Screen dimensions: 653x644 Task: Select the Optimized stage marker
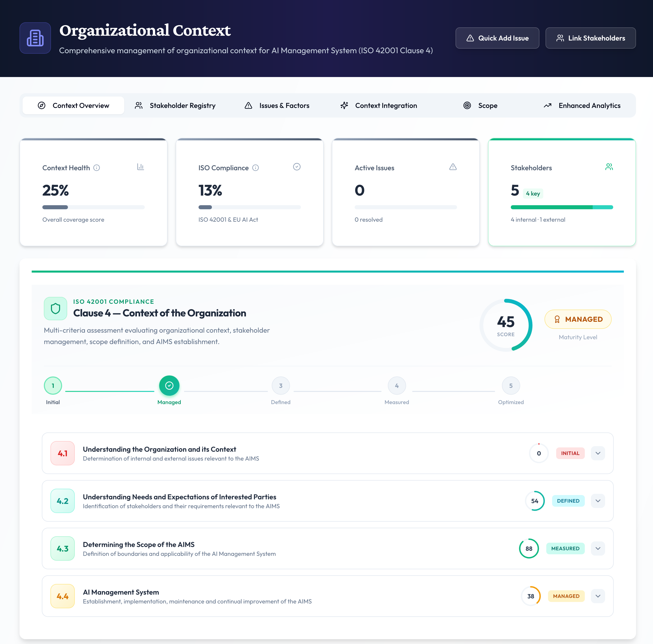pyautogui.click(x=511, y=386)
